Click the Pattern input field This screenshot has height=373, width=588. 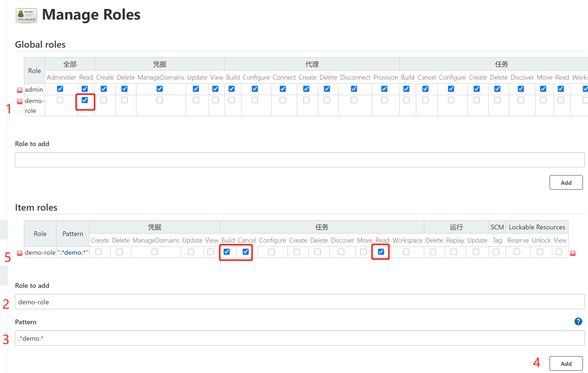click(300, 338)
